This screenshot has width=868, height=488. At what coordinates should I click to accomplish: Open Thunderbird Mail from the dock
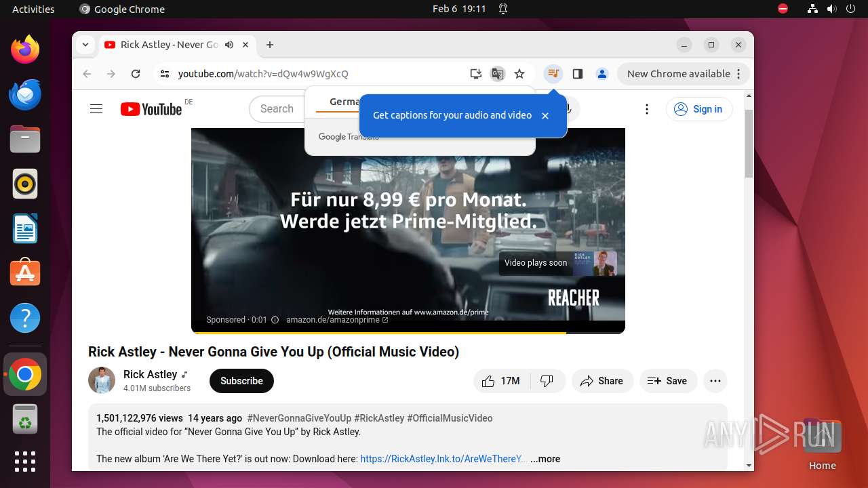click(x=25, y=94)
